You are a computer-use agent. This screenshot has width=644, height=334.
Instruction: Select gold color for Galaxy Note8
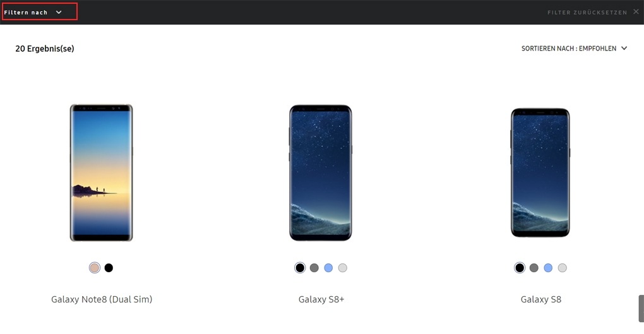(95, 268)
